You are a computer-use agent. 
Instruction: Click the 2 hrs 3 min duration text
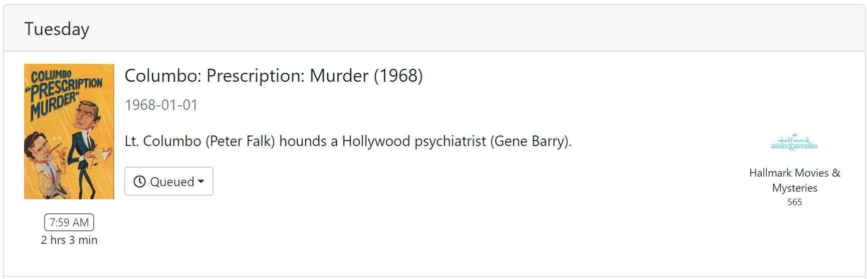(69, 240)
